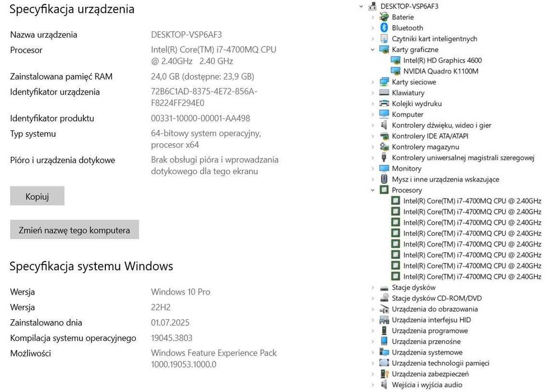Click the Stacje dysków drive icon
This screenshot has width=557, height=392.
(x=384, y=288)
